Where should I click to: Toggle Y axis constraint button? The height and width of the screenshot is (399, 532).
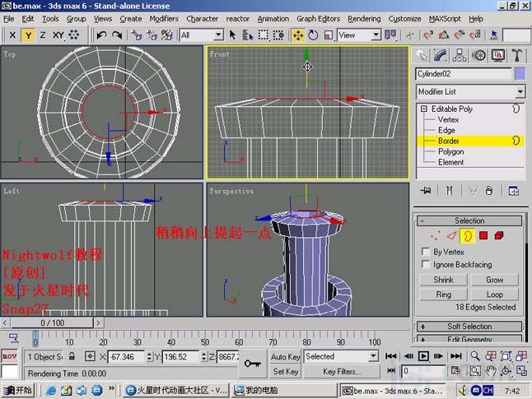pyautogui.click(x=28, y=35)
